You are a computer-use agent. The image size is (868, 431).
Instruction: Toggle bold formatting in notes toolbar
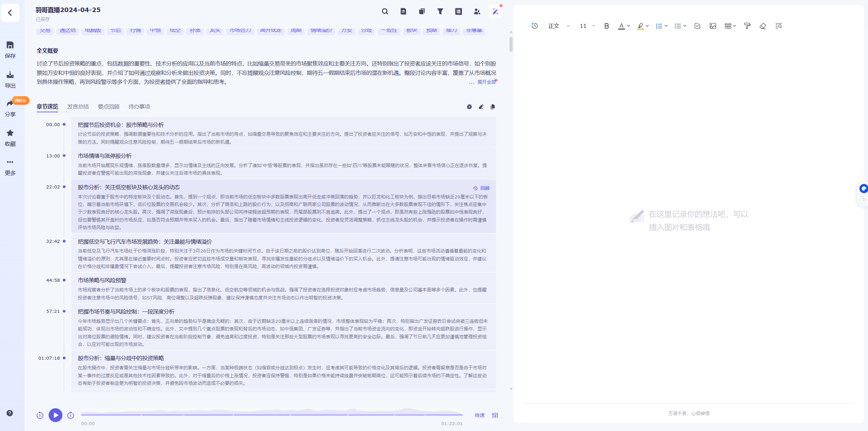606,26
